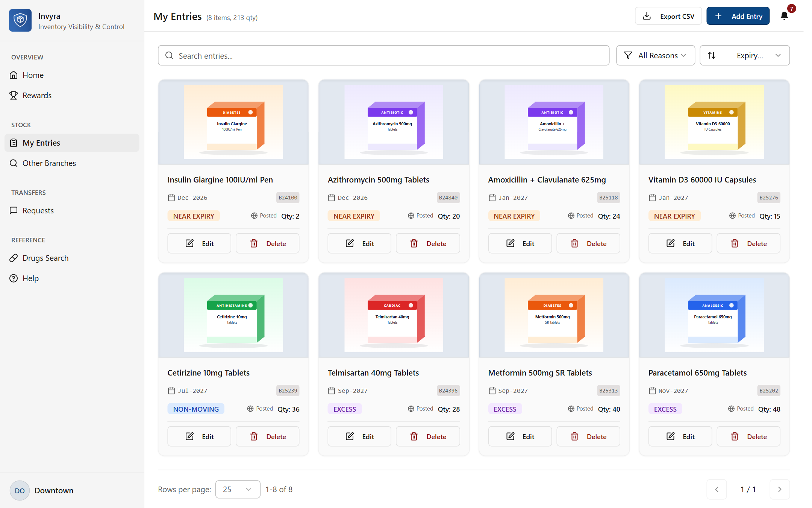Delete the Insulin Glargine entry

pos(268,243)
